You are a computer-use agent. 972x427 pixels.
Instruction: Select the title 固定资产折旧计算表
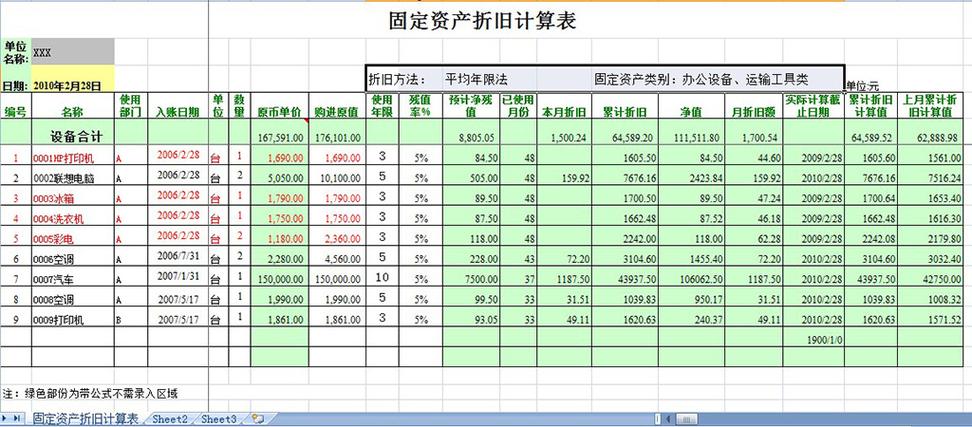coord(483,22)
